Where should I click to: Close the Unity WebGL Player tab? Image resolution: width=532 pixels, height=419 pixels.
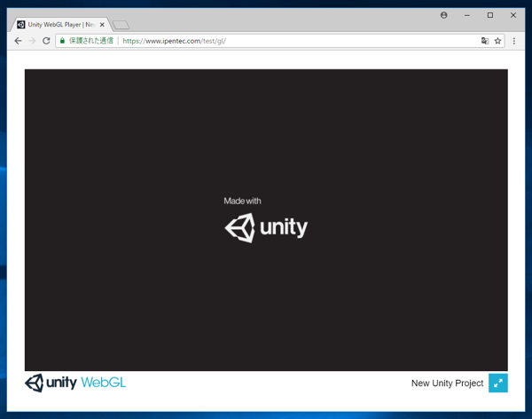[x=102, y=25]
